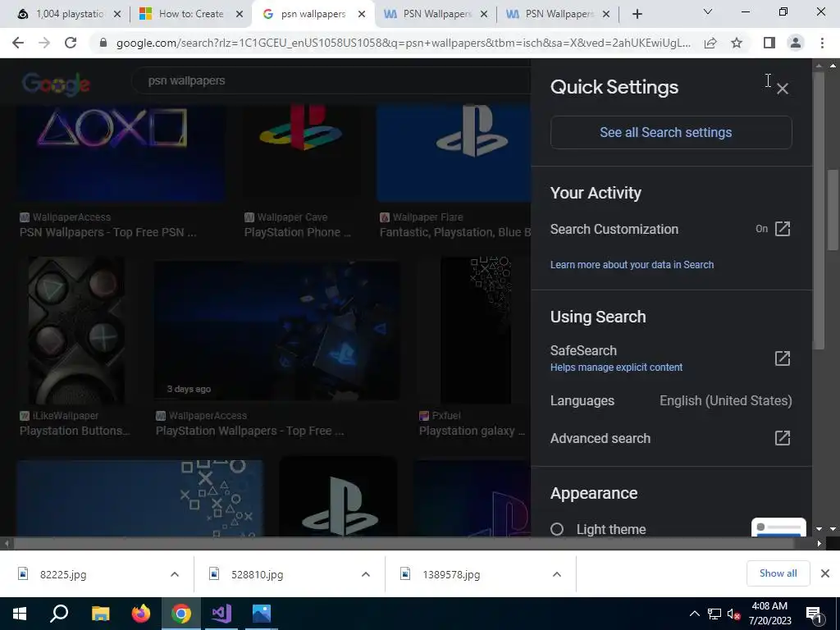Screen dimensions: 840x630
Task: Open the PlayStation Phone Wallpaper Cave thumbnail
Action: pos(302,153)
